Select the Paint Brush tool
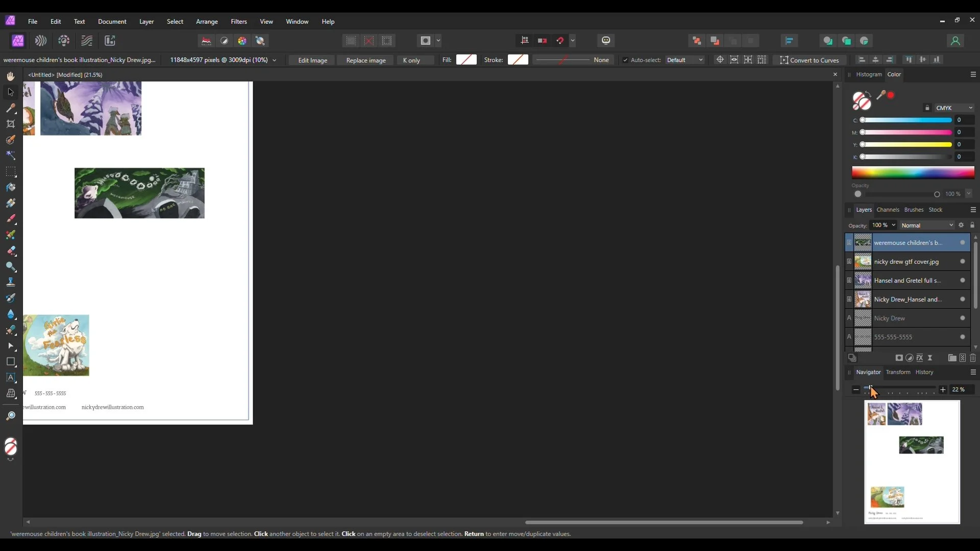 11,219
